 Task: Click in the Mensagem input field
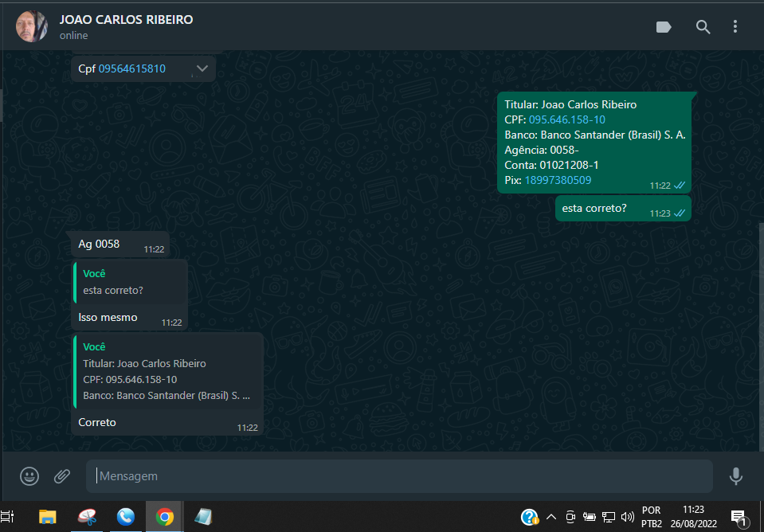coord(398,476)
